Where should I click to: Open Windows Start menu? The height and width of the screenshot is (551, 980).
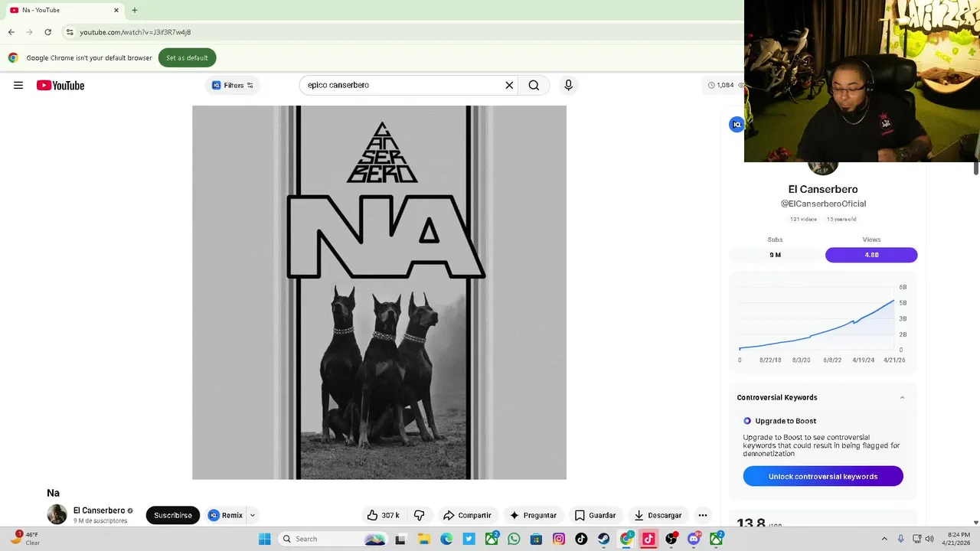click(264, 539)
